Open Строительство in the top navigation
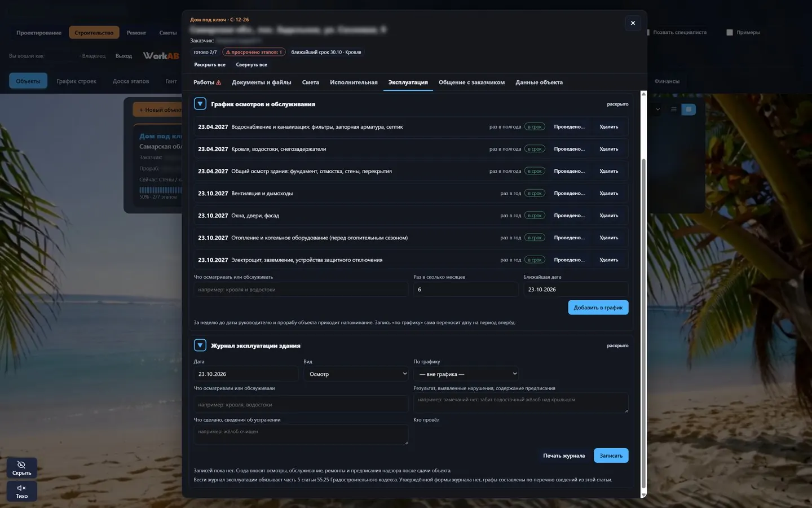This screenshot has width=812, height=508. coord(94,33)
